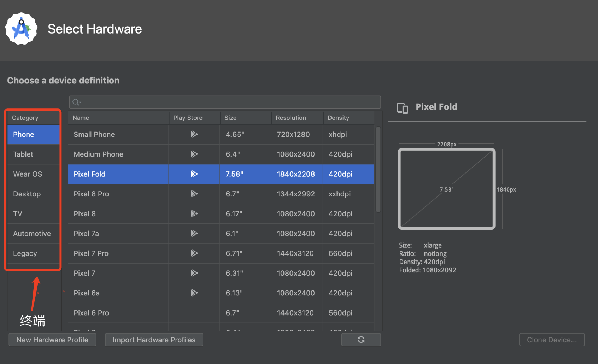Click the Play Store icon for Medium Phone
This screenshot has height=364, width=598.
coord(194,154)
